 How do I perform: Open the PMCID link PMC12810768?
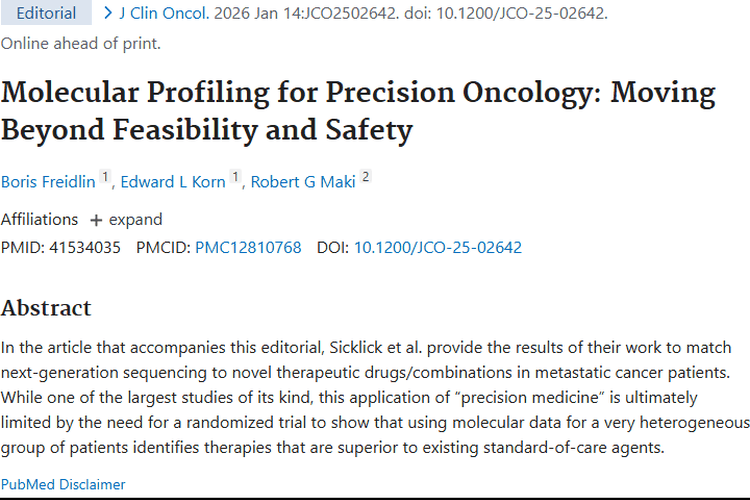tap(248, 248)
